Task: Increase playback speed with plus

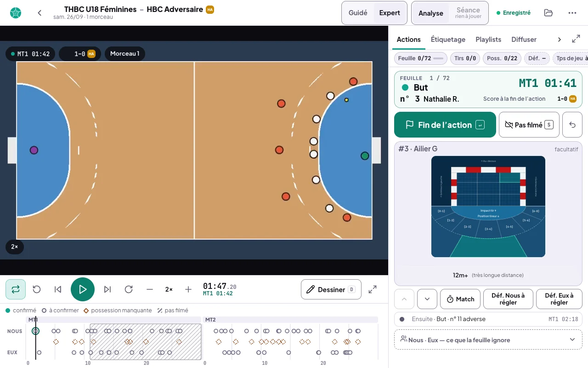Action: coord(188,289)
